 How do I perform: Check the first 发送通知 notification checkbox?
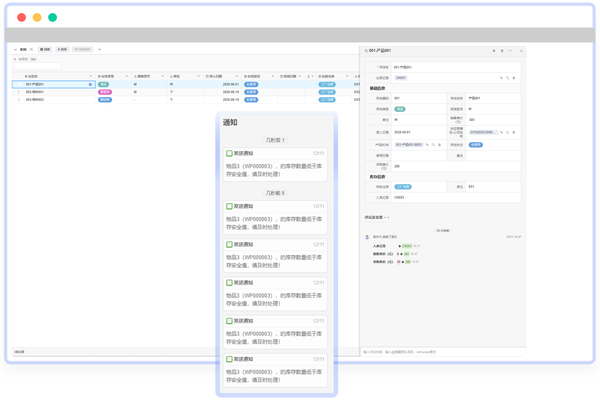click(229, 153)
